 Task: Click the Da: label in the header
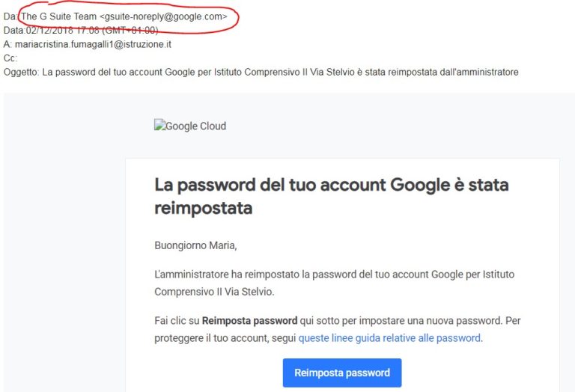pyautogui.click(x=10, y=16)
